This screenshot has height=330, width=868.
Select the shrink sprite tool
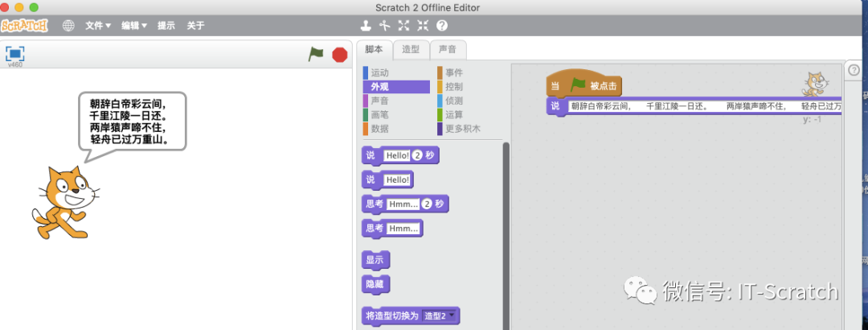[x=423, y=26]
